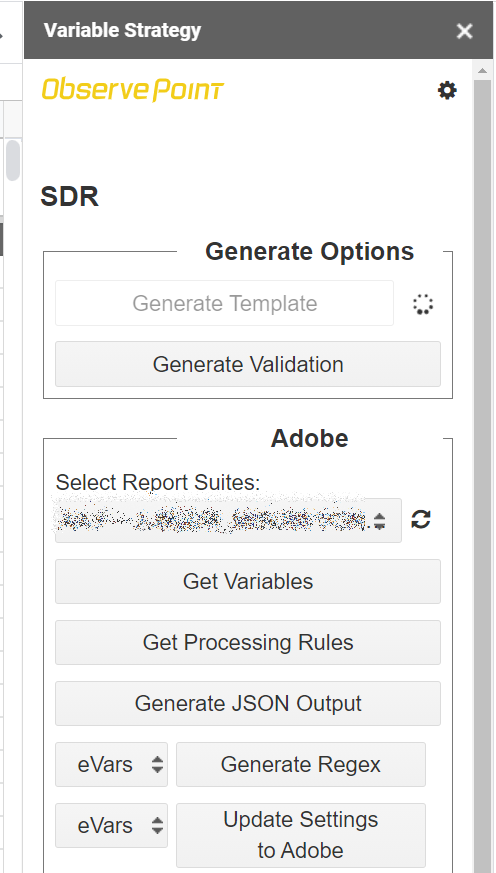The width and height of the screenshot is (496, 873).
Task: Click Update Settings to Adobe
Action: click(x=301, y=835)
